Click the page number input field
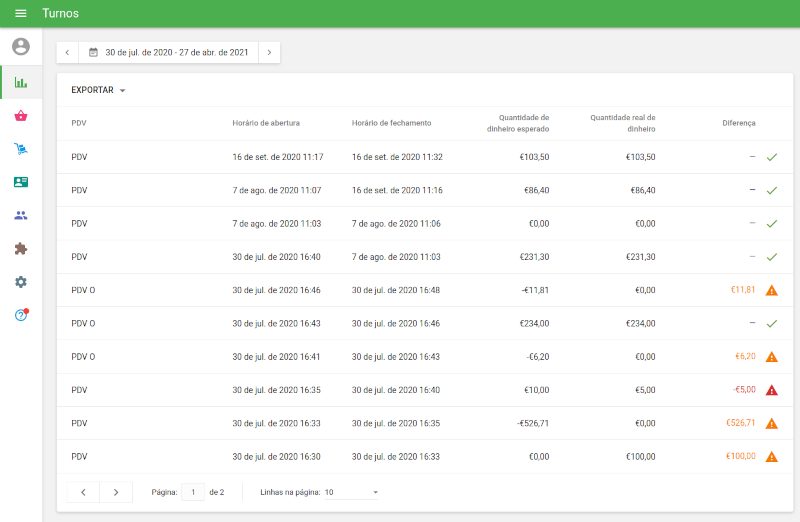Screen dimensions: 800x522 point(193,492)
